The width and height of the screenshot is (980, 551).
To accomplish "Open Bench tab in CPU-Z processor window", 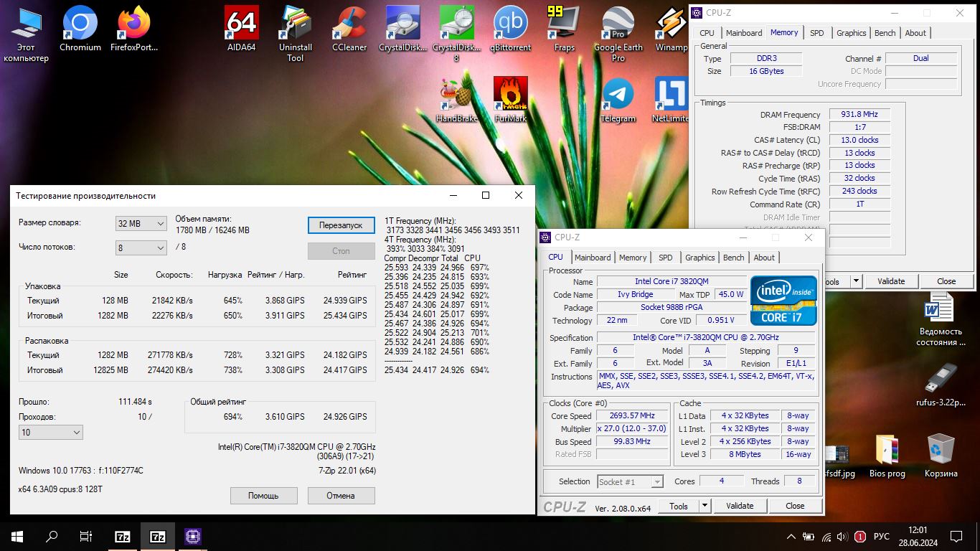I will pos(733,258).
